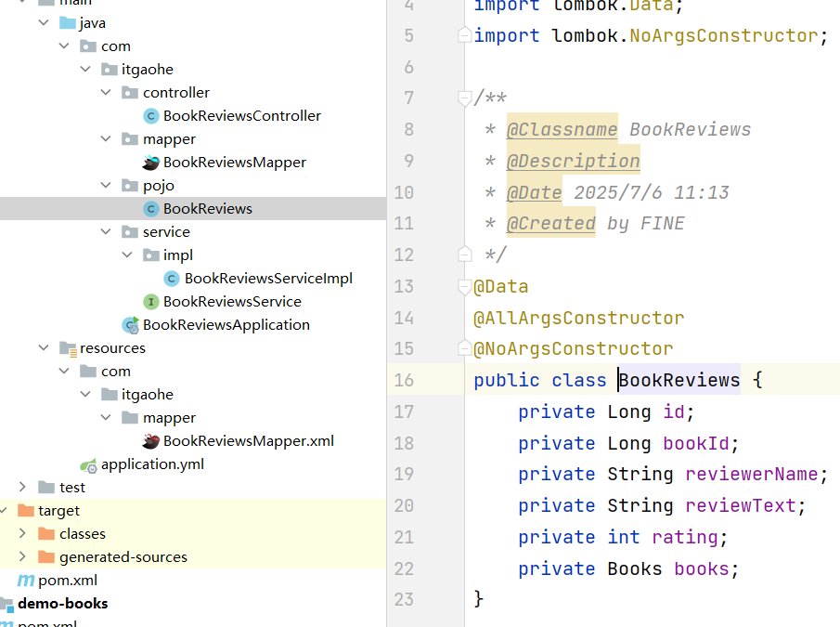840x627 pixels.
Task: Click the controller package folder icon
Action: pos(130,93)
